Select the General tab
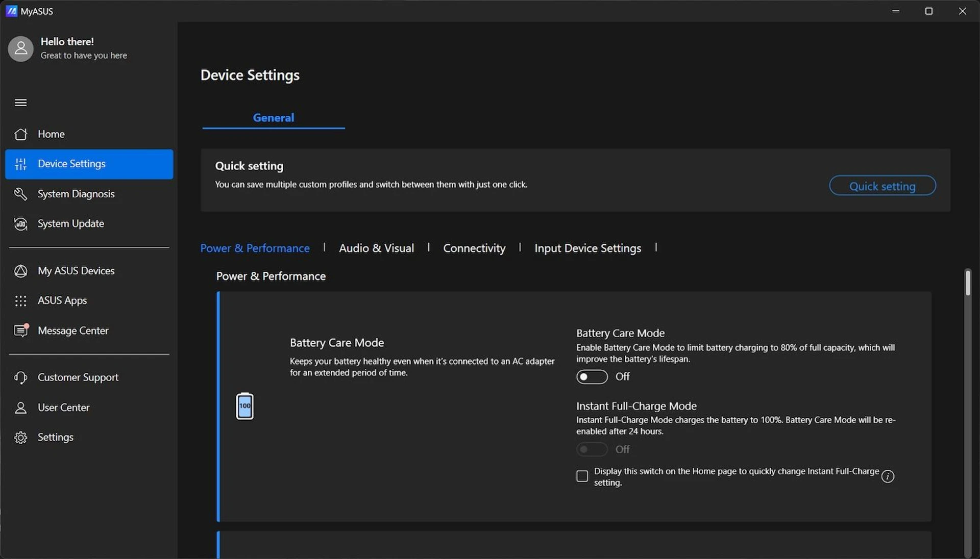 (274, 118)
